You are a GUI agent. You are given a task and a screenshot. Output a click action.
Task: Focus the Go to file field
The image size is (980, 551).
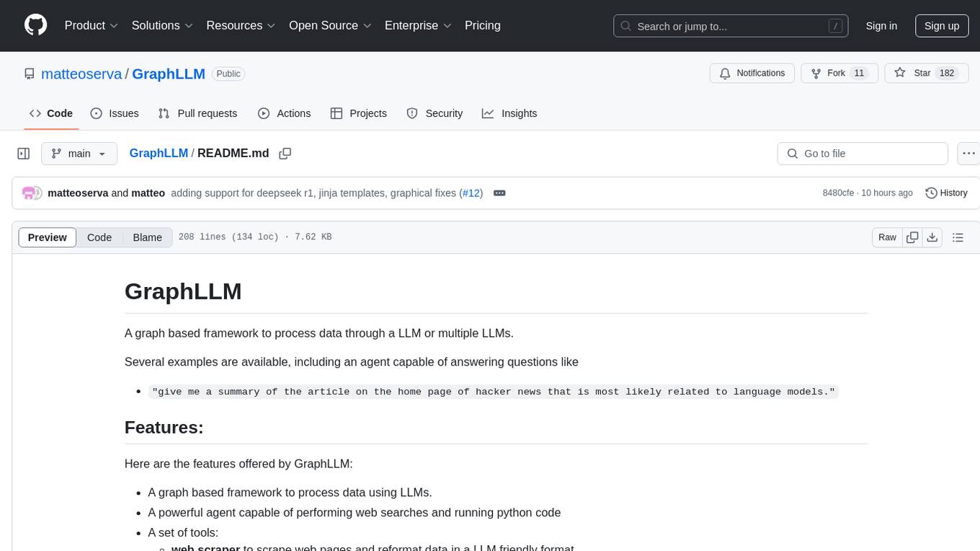(x=863, y=154)
